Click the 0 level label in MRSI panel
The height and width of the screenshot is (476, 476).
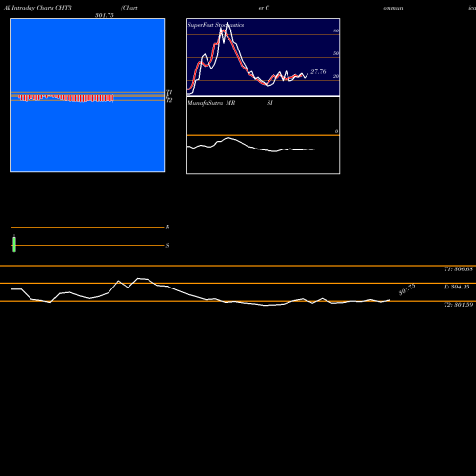click(x=336, y=131)
